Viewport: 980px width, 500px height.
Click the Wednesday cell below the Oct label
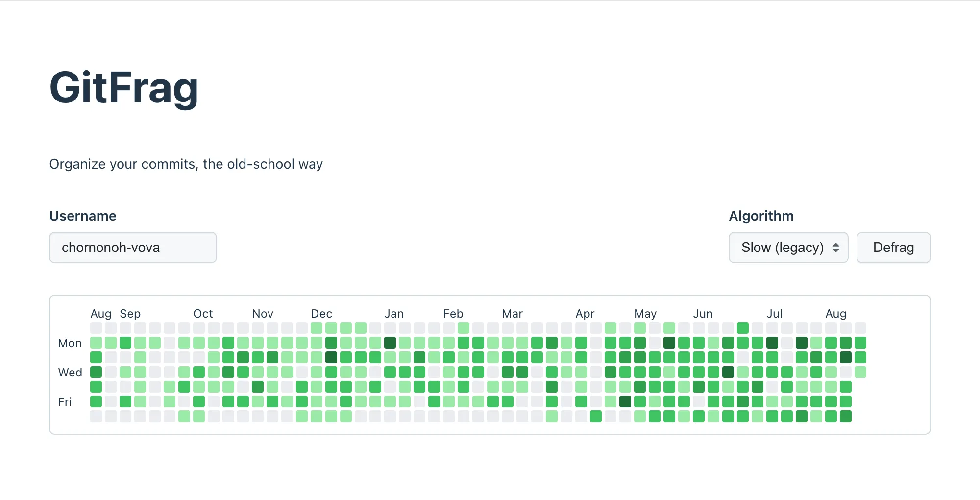point(199,372)
